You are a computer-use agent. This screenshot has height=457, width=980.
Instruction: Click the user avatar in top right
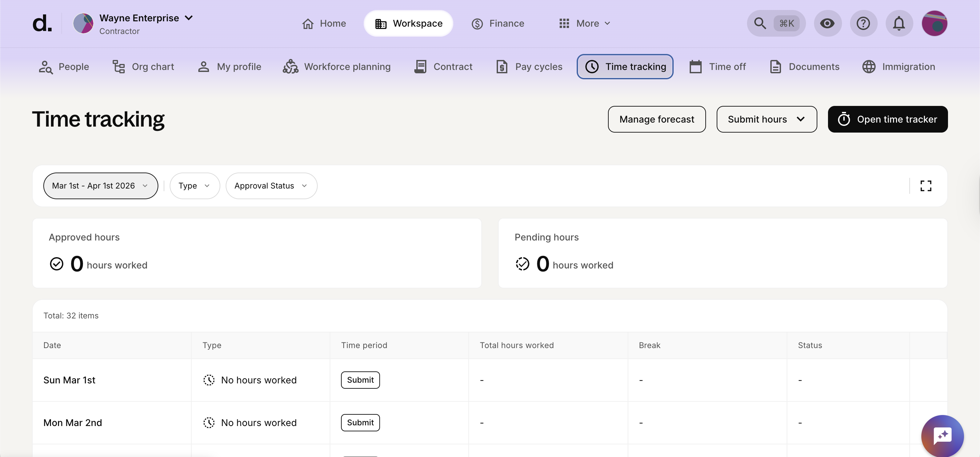point(934,23)
